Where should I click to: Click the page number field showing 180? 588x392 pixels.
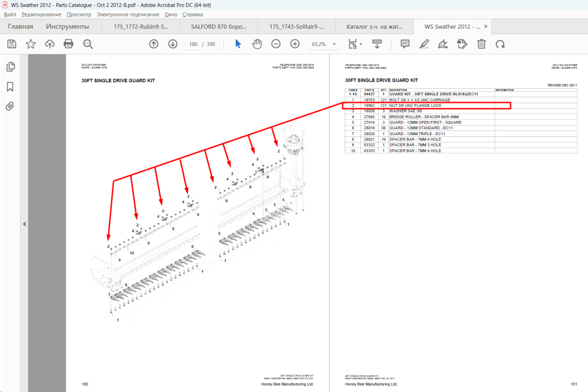click(193, 44)
